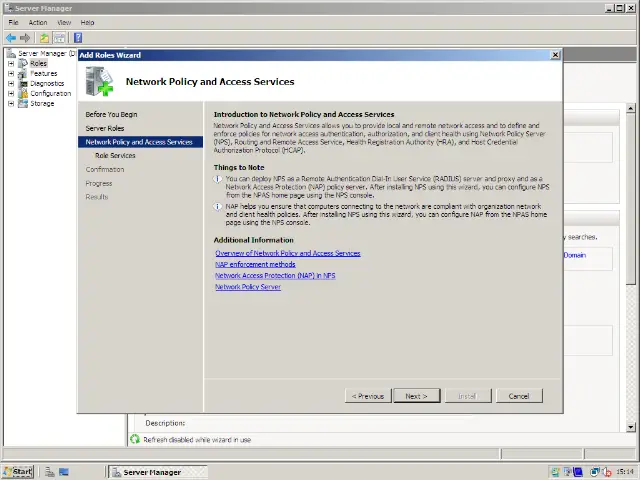Click the Up One Level folder icon
Viewport: 640px width, 480px height.
(44, 38)
